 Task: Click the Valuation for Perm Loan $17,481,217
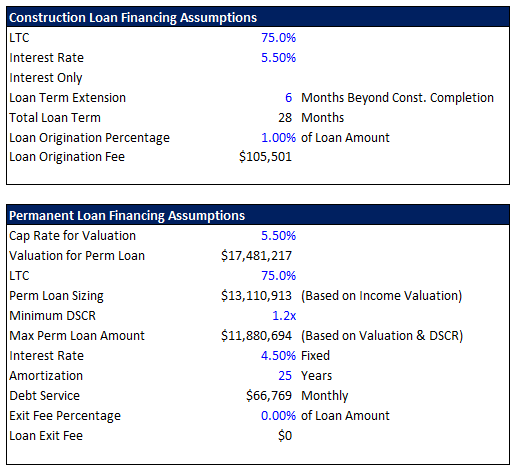pyautogui.click(x=256, y=256)
